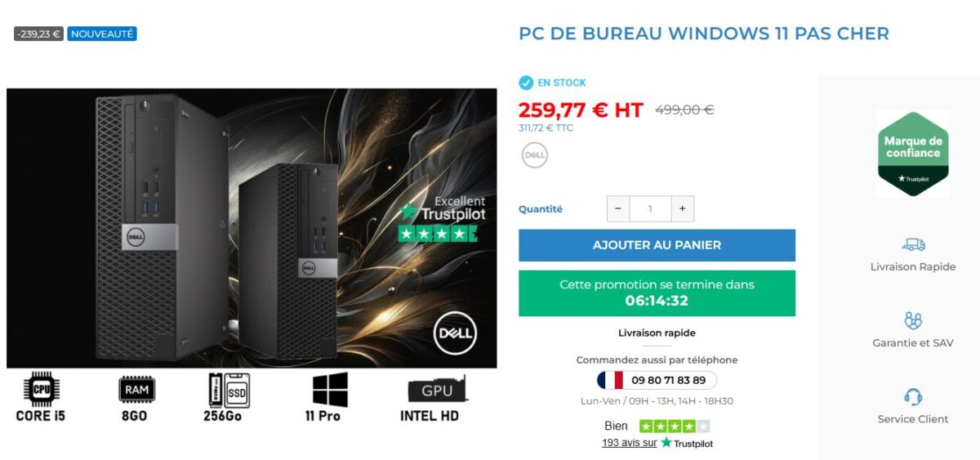
Task: Click the Dell desktop PC product image
Action: coord(252,228)
